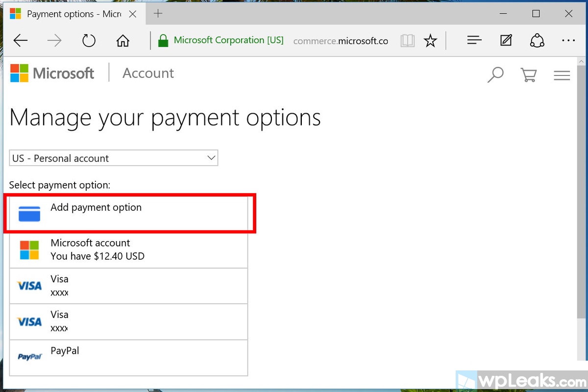Screen dimensions: 588x392
Task: Refresh the page with the reload icon
Action: [x=89, y=41]
